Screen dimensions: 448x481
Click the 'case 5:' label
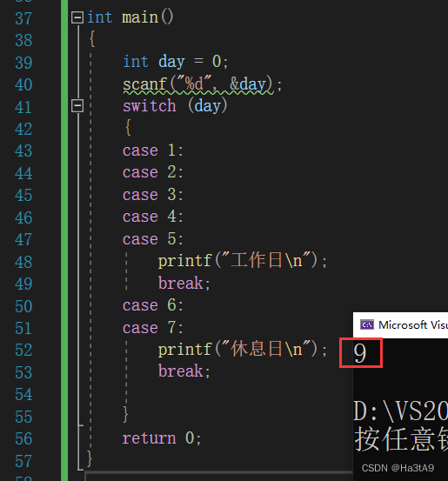coord(153,238)
